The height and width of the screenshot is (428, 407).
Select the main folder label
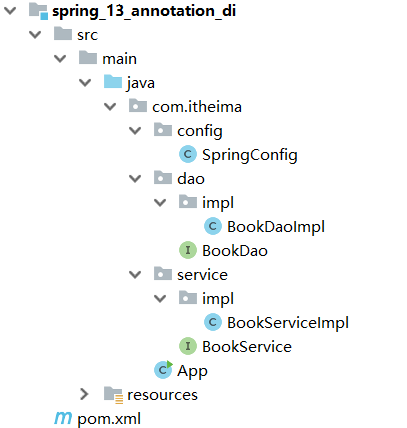tap(119, 59)
